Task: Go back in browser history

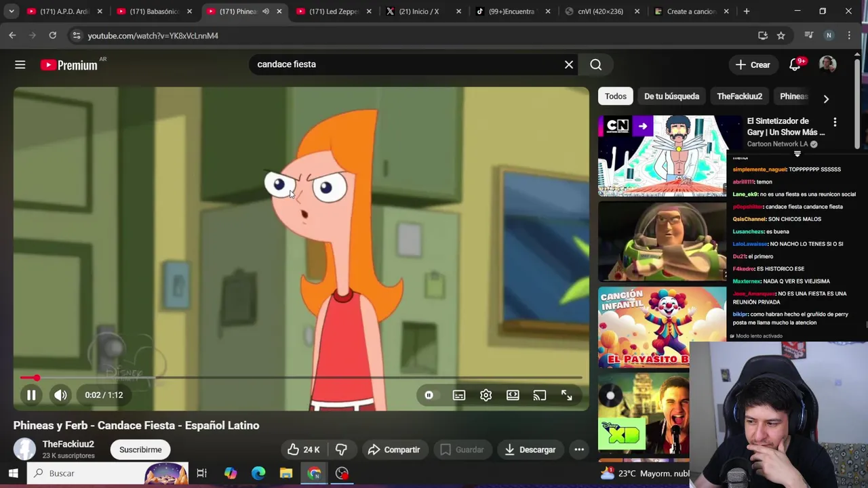Action: click(12, 35)
